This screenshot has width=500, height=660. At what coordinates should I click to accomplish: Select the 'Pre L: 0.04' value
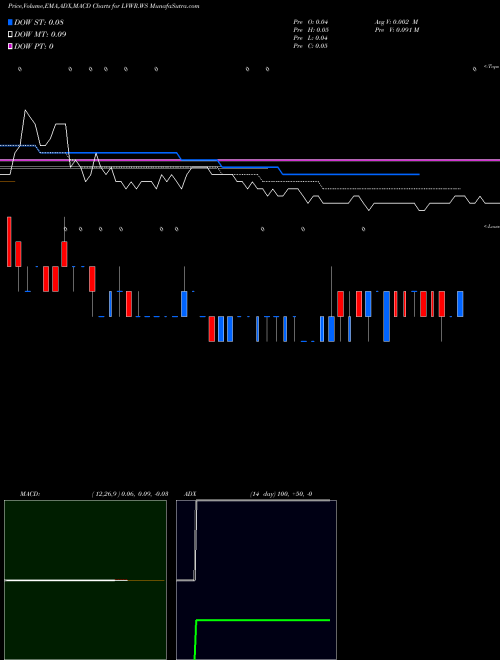311,38
